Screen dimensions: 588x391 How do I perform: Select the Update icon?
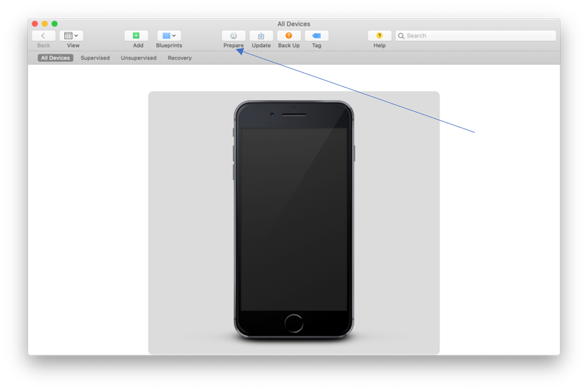coord(261,35)
